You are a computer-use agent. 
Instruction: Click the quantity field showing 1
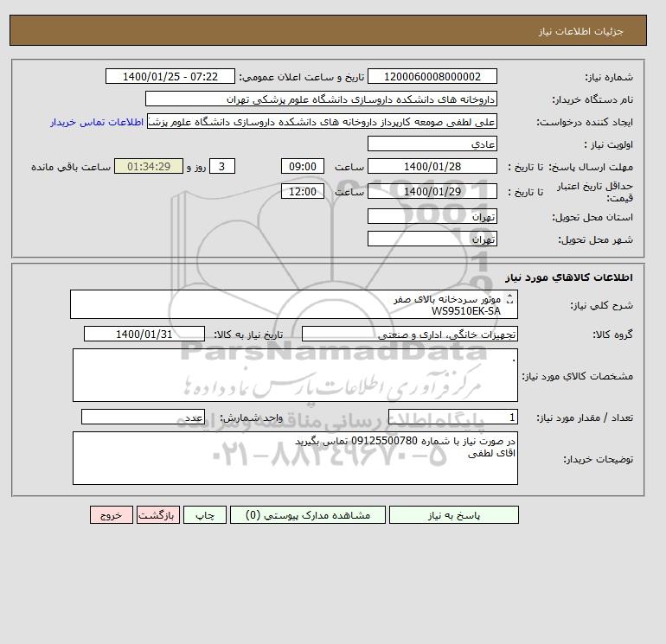click(x=452, y=417)
